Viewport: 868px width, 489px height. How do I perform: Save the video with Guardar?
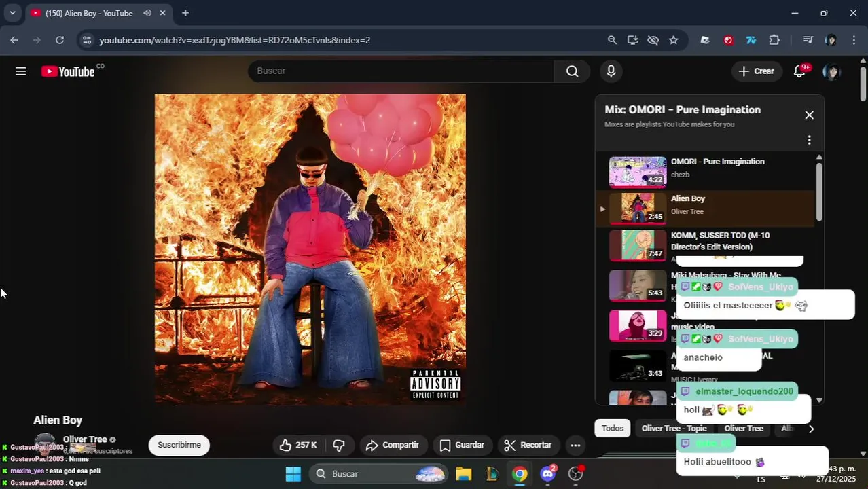[462, 446]
